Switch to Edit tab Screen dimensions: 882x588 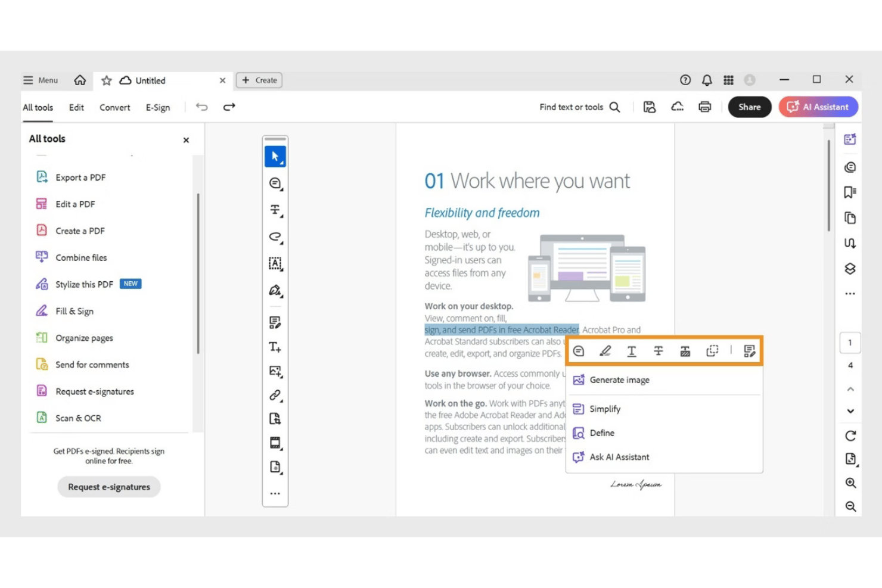(x=76, y=107)
